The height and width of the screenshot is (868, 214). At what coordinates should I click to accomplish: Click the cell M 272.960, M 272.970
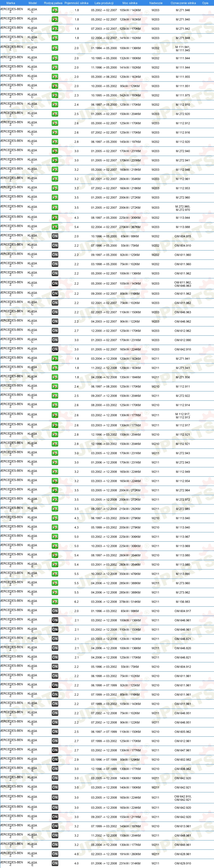tap(183, 208)
